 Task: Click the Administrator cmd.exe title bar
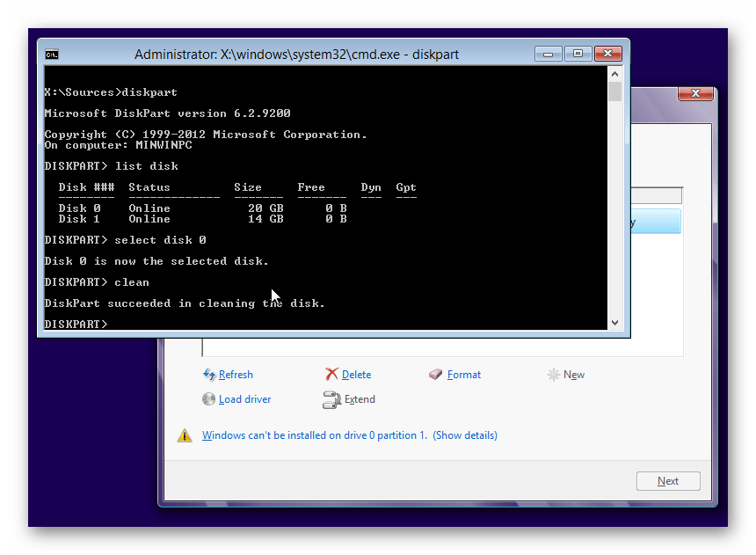(296, 55)
